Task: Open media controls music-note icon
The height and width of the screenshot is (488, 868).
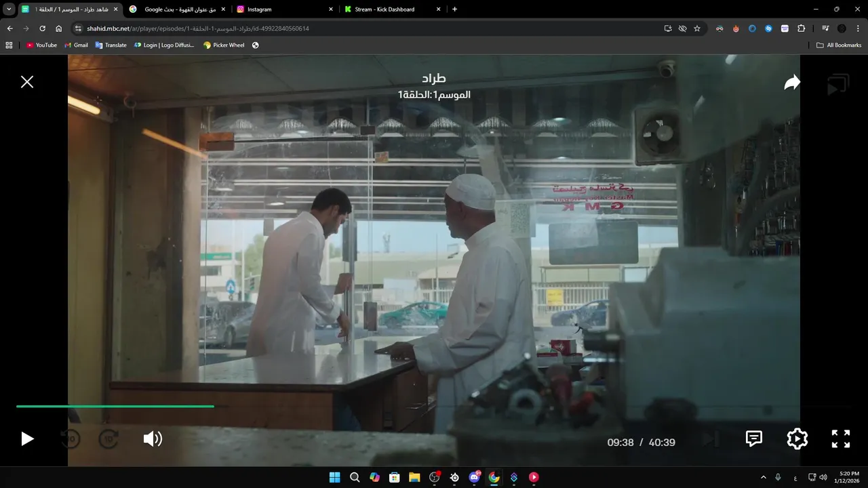Action: [825, 28]
